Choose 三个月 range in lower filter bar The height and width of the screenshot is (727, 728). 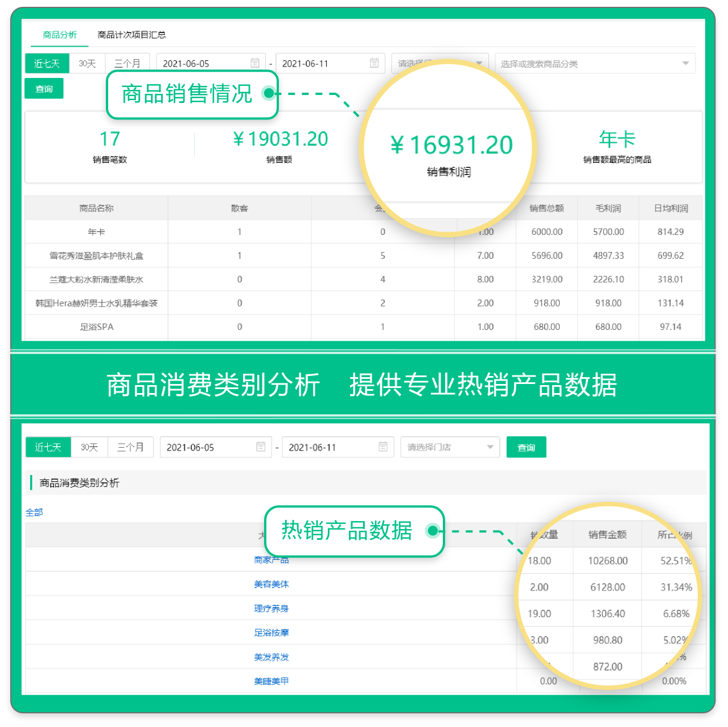coord(130,447)
